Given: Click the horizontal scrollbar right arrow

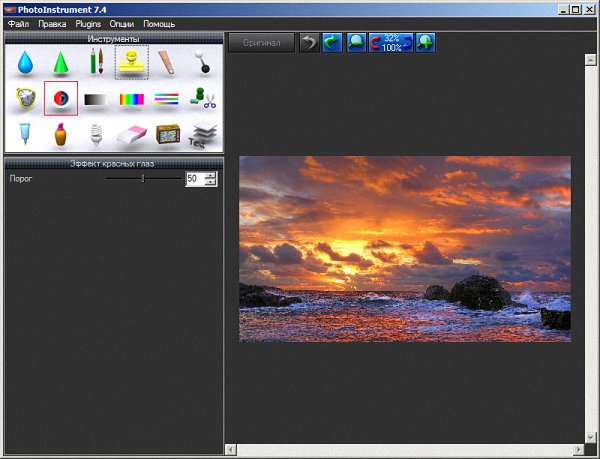Looking at the screenshot, I should [x=579, y=449].
